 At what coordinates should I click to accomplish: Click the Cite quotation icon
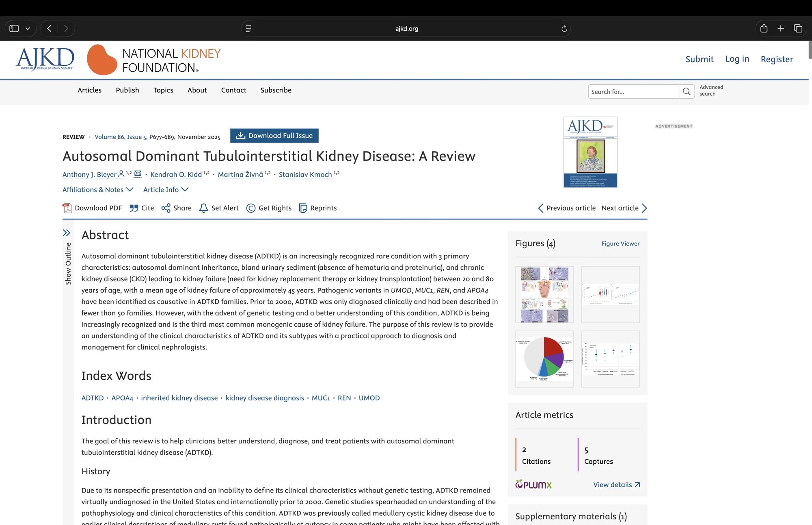tap(134, 208)
